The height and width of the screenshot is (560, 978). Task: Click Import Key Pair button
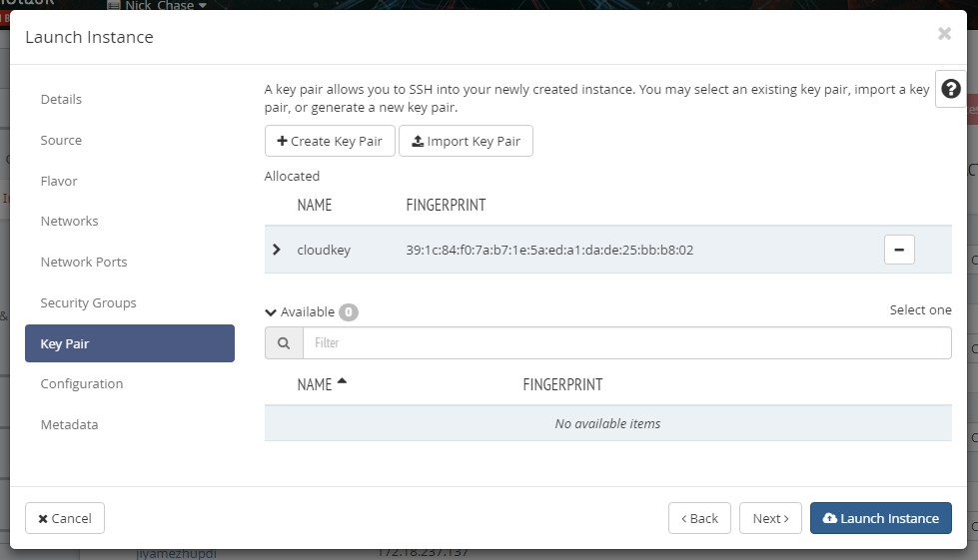466,141
